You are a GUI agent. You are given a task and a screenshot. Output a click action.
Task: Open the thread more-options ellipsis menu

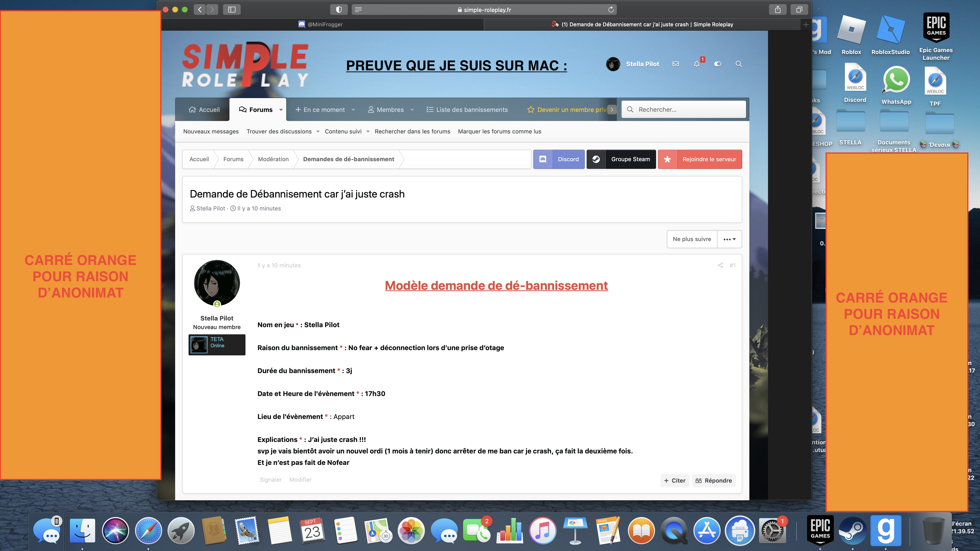click(729, 239)
